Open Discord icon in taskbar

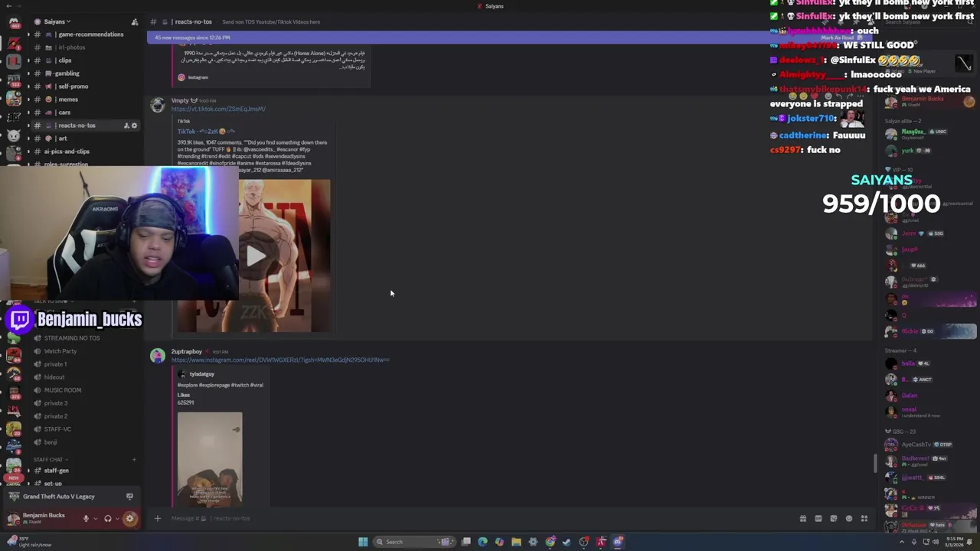click(x=618, y=542)
